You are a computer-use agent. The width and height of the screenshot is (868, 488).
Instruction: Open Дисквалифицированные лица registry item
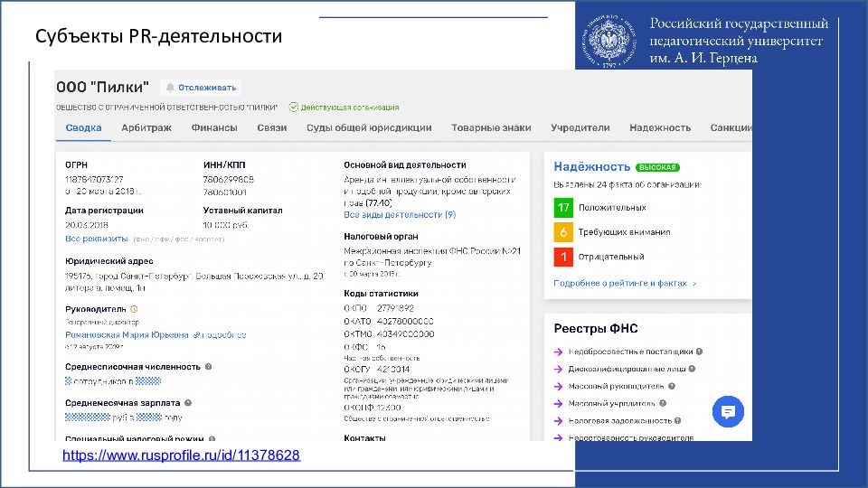pos(627,369)
